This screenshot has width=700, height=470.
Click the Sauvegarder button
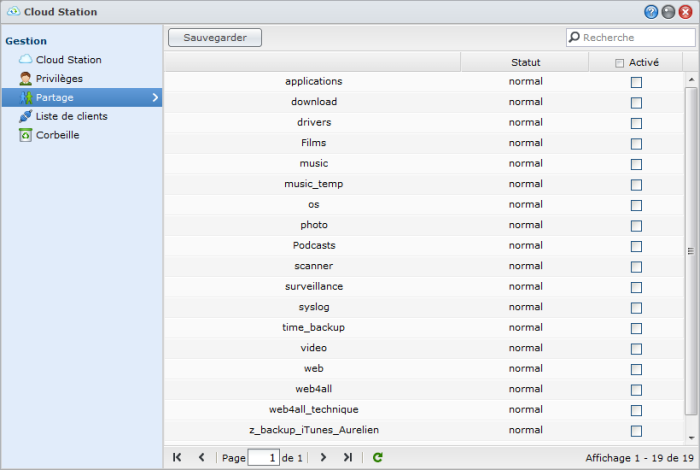click(x=215, y=37)
